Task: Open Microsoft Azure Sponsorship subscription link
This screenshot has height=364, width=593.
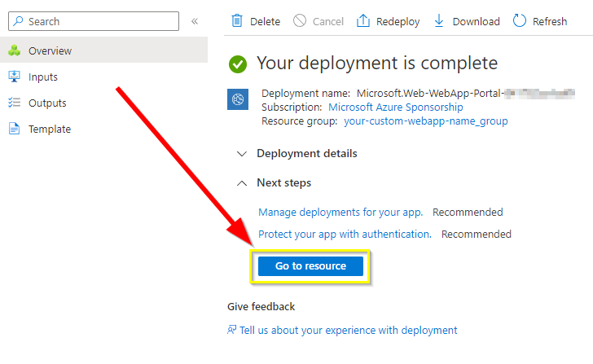Action: [x=396, y=107]
